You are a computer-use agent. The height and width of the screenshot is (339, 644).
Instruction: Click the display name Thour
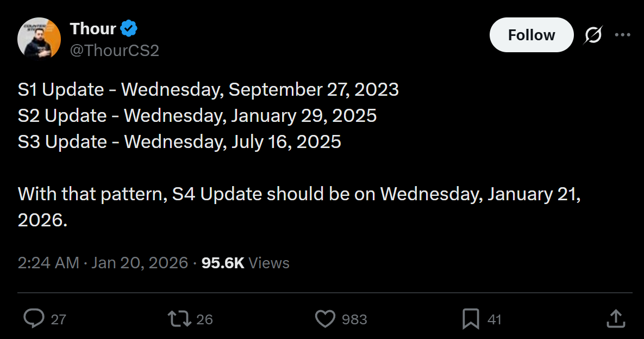(93, 28)
